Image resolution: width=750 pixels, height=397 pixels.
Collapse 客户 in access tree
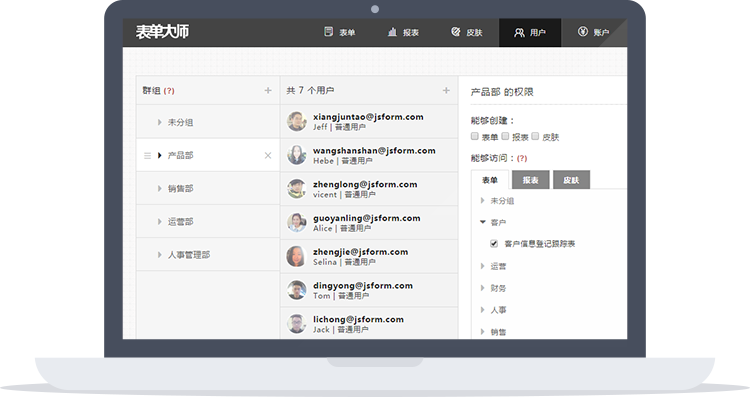pyautogui.click(x=483, y=222)
